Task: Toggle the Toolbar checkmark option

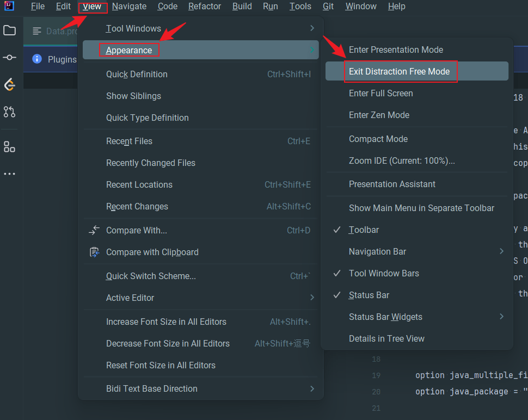Action: click(x=364, y=230)
